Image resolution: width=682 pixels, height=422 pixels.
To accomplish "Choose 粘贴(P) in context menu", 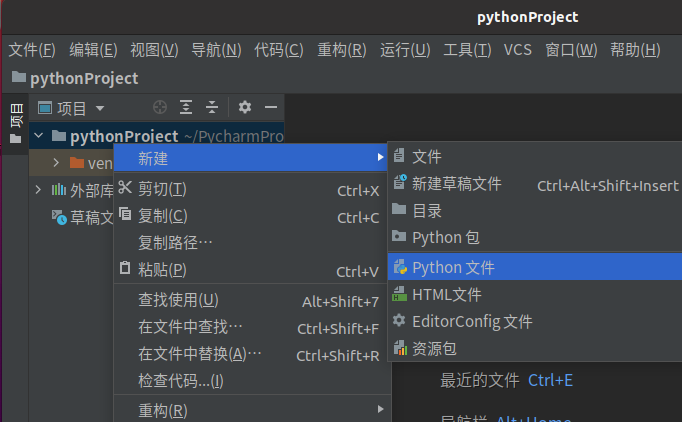I will (251, 270).
